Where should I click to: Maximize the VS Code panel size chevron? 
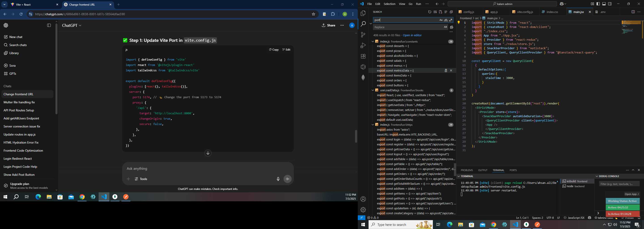click(633, 170)
